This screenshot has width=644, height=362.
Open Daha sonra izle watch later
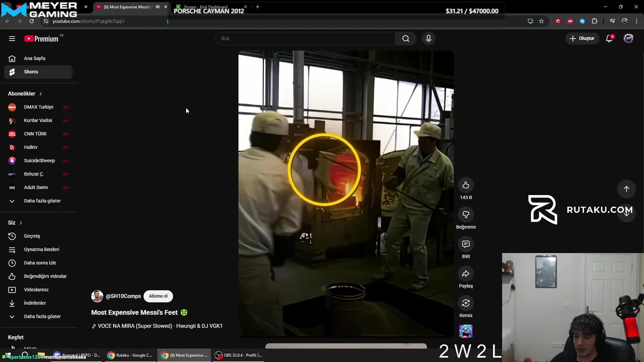coord(38,262)
